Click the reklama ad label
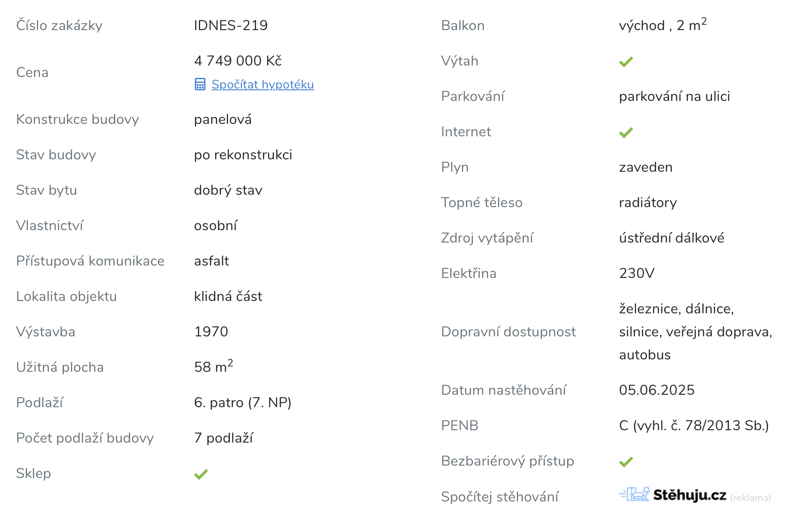The width and height of the screenshot is (789, 532). coord(750,498)
